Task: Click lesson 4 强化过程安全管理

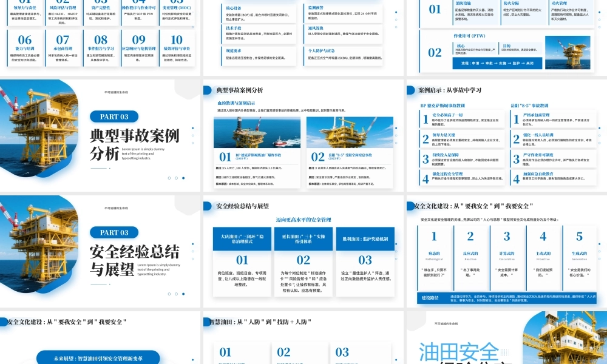Action: click(x=462, y=178)
